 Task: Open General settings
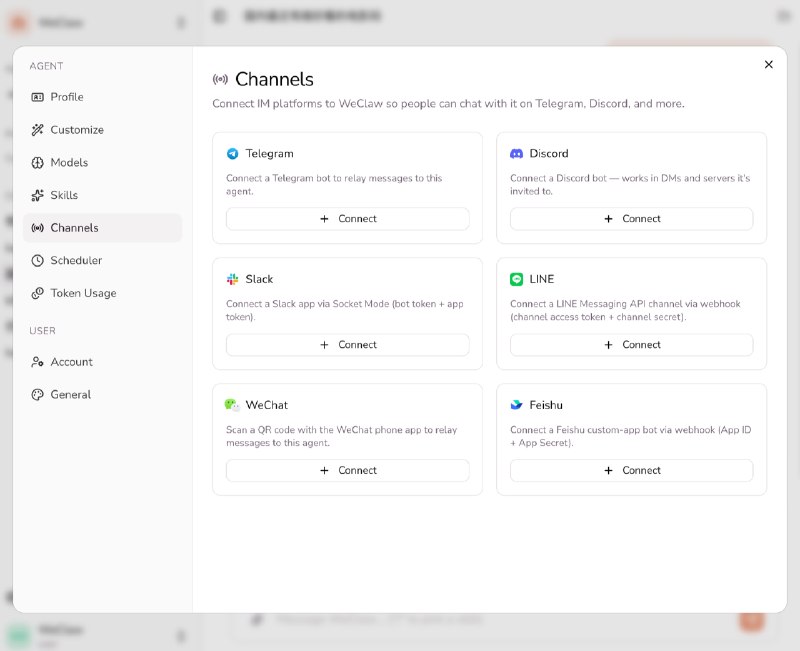(x=102, y=394)
